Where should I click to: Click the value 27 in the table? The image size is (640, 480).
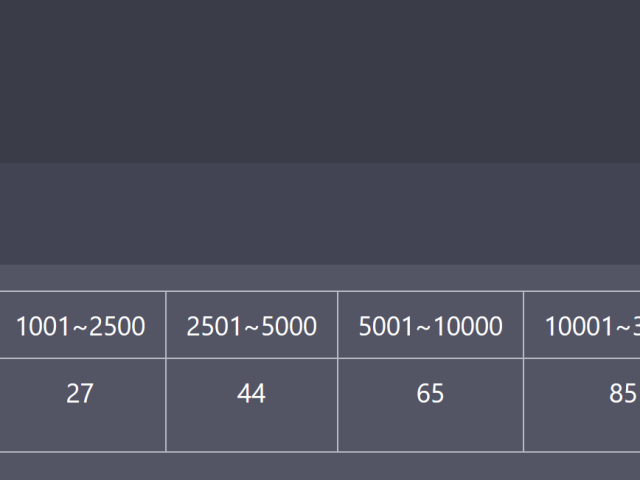point(80,393)
